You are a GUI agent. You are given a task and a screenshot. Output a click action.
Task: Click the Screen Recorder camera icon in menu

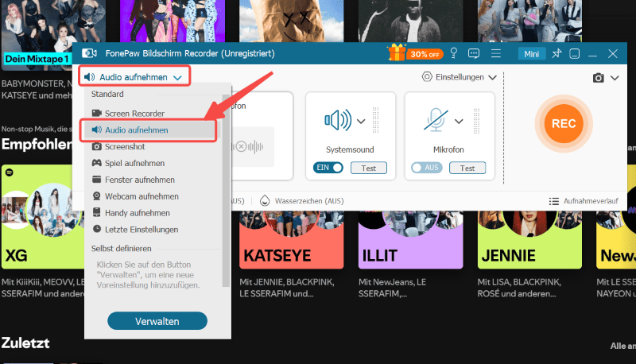coord(96,113)
